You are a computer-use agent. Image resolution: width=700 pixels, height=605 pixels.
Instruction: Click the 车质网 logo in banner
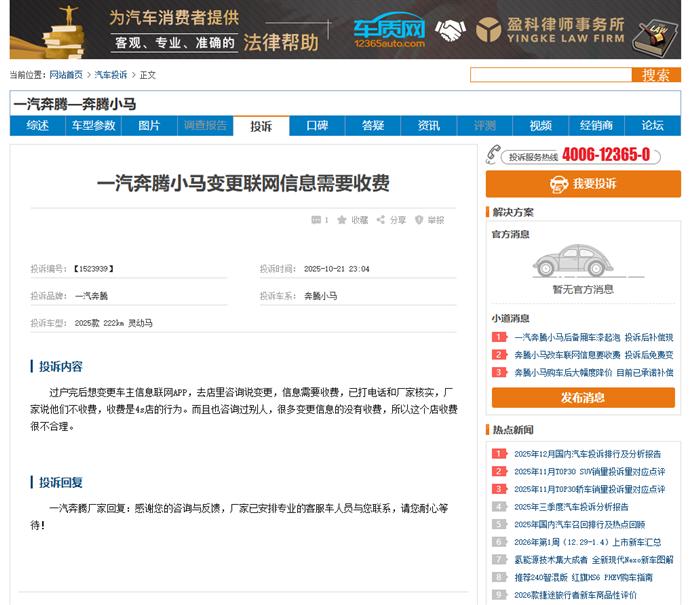[x=389, y=31]
